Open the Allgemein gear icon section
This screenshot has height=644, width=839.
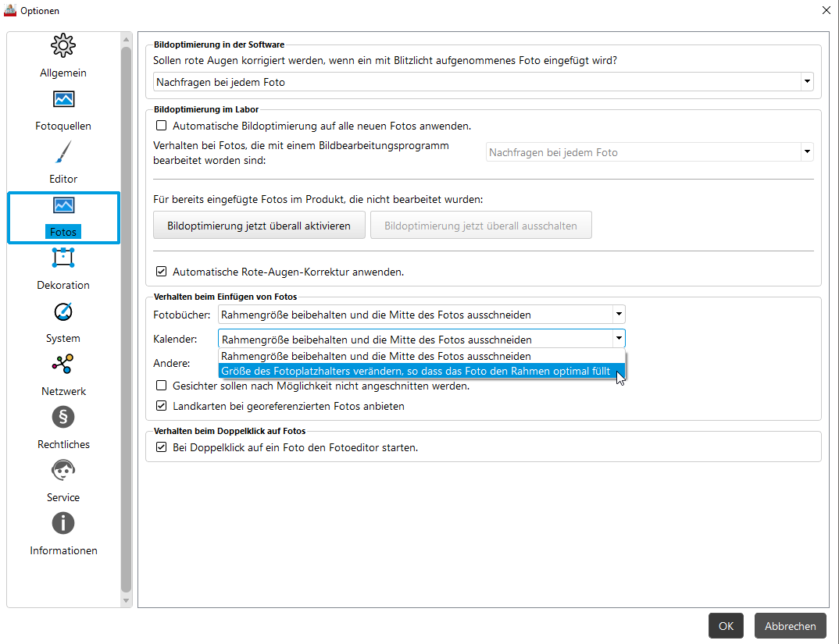click(63, 46)
